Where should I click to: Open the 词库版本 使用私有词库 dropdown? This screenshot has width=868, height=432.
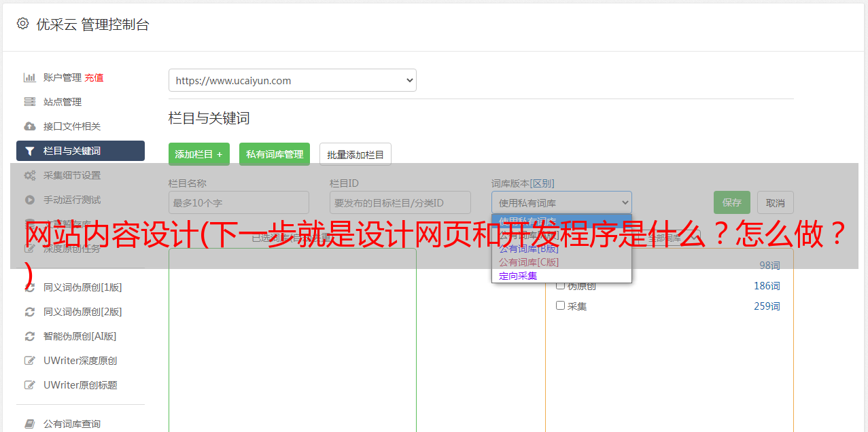pos(561,202)
